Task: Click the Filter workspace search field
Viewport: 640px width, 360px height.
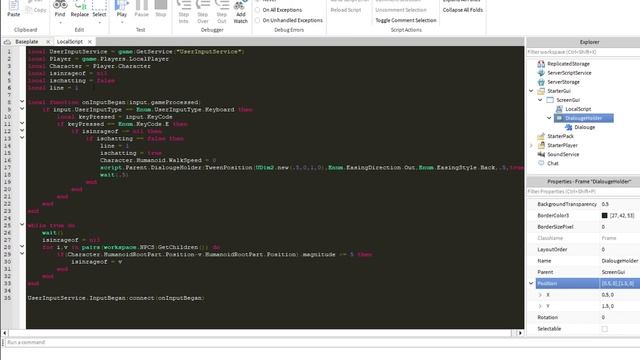Action: (583, 52)
